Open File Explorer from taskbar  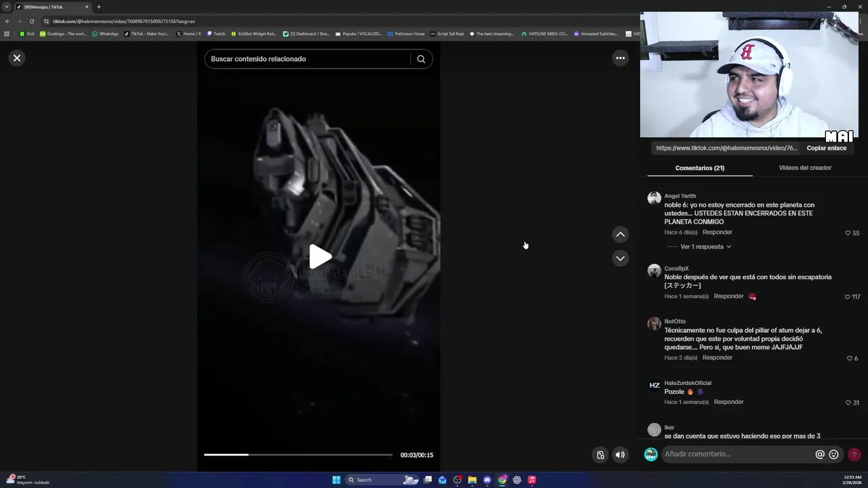point(472,480)
